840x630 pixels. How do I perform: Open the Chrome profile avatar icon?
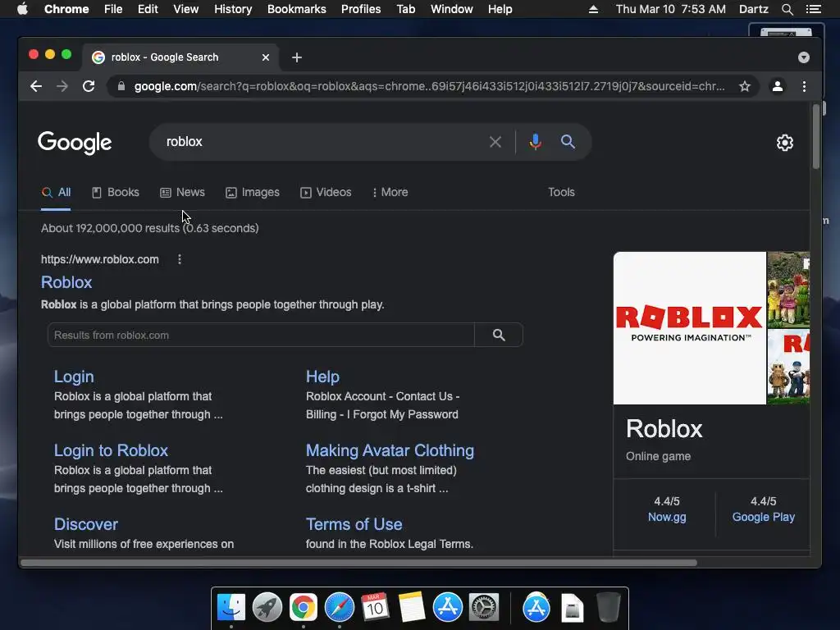click(x=778, y=86)
